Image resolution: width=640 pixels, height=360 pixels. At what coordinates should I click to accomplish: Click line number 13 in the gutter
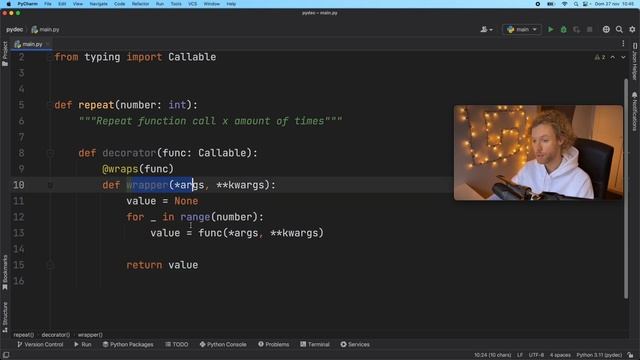(19, 233)
